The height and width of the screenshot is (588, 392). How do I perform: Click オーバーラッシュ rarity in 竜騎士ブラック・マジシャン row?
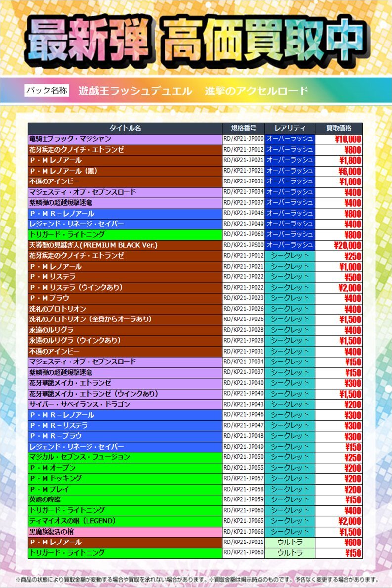pyautogui.click(x=290, y=139)
